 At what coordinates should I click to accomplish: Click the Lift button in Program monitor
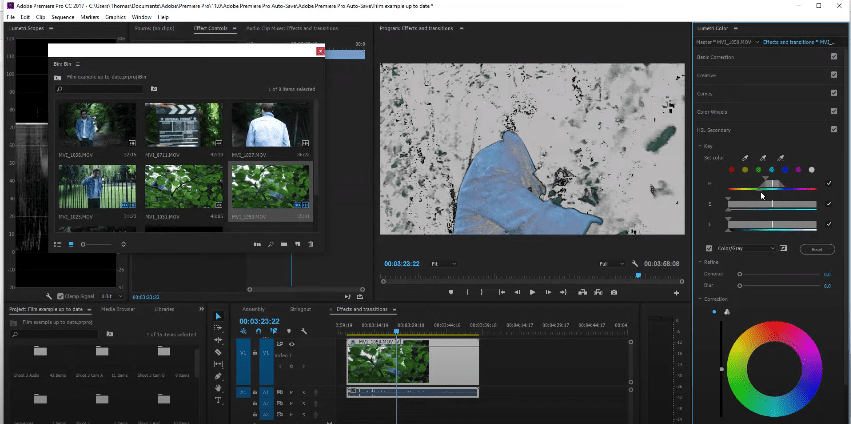pos(583,292)
